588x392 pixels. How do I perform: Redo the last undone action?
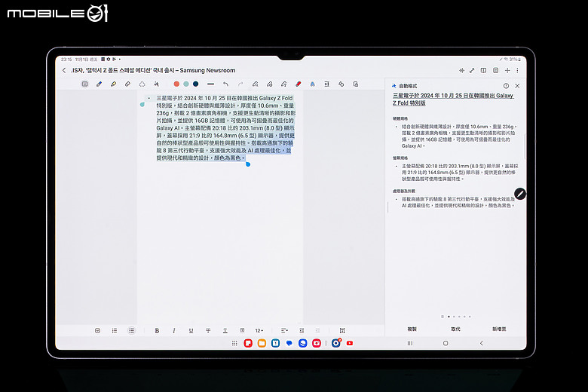[x=240, y=84]
